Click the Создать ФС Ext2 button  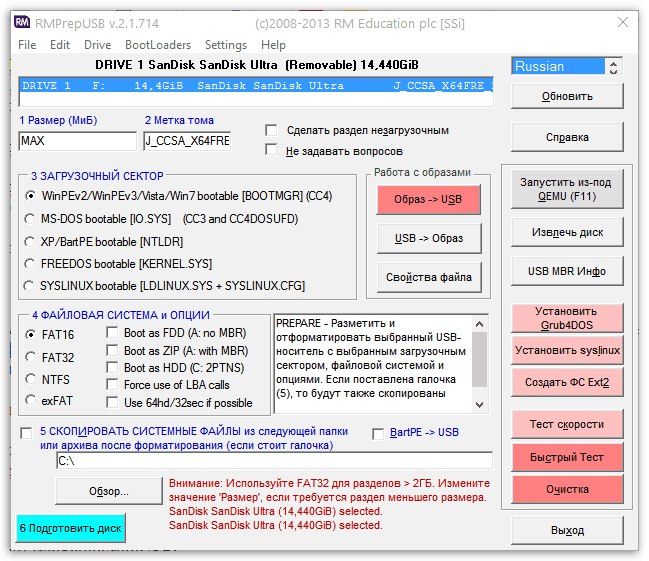pos(567,382)
